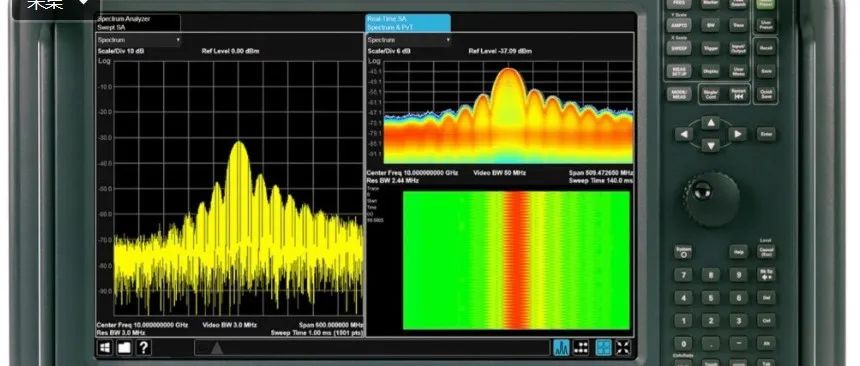Click the right arrow navigation key
Viewport: 860px width, 366px height.
tap(737, 134)
